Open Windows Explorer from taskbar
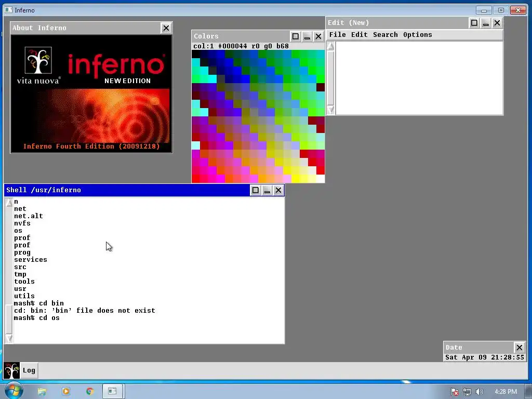Viewport: 532px width, 399px height. point(42,392)
